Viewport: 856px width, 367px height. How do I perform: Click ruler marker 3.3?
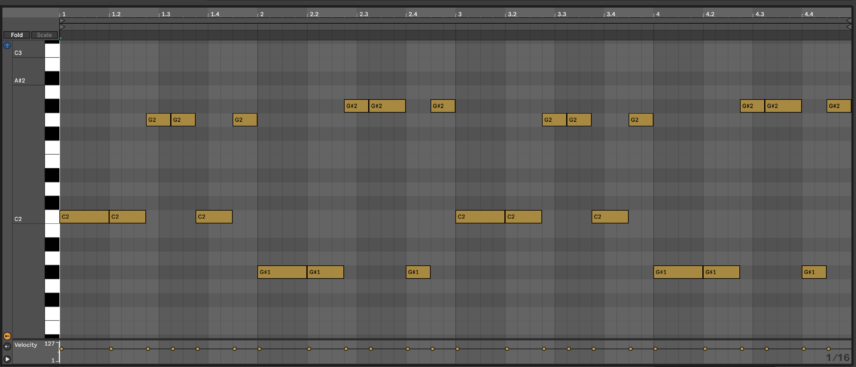561,14
